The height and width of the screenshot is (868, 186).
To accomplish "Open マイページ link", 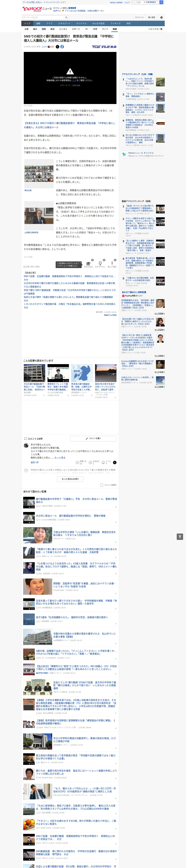I will [139, 18].
